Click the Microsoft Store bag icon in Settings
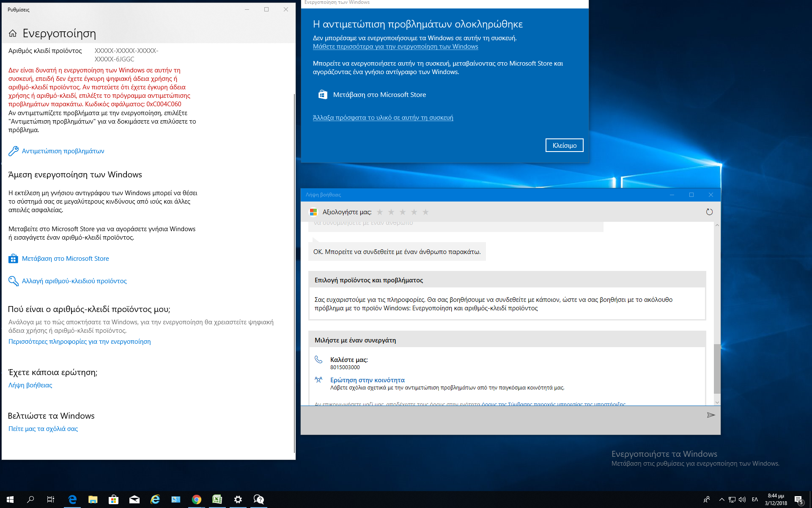 tap(14, 259)
